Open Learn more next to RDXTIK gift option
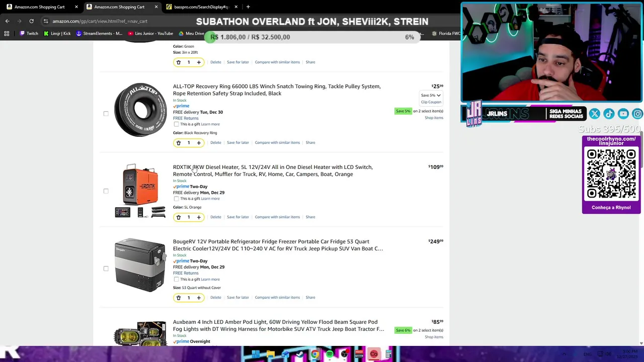 coord(210,199)
